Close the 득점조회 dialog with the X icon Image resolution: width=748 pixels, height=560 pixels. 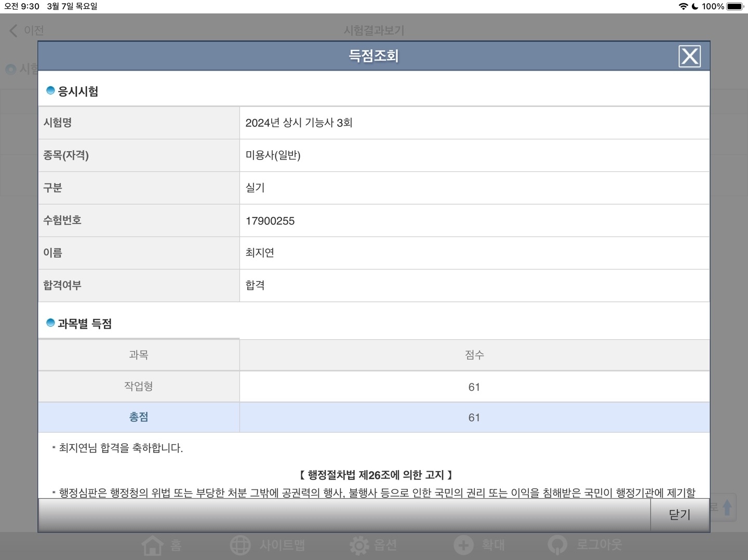click(689, 56)
